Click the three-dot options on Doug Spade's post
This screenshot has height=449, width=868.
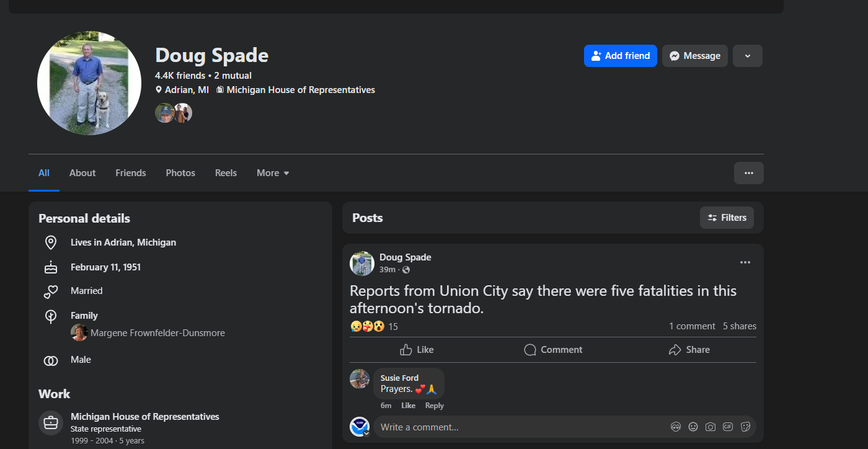pyautogui.click(x=745, y=262)
